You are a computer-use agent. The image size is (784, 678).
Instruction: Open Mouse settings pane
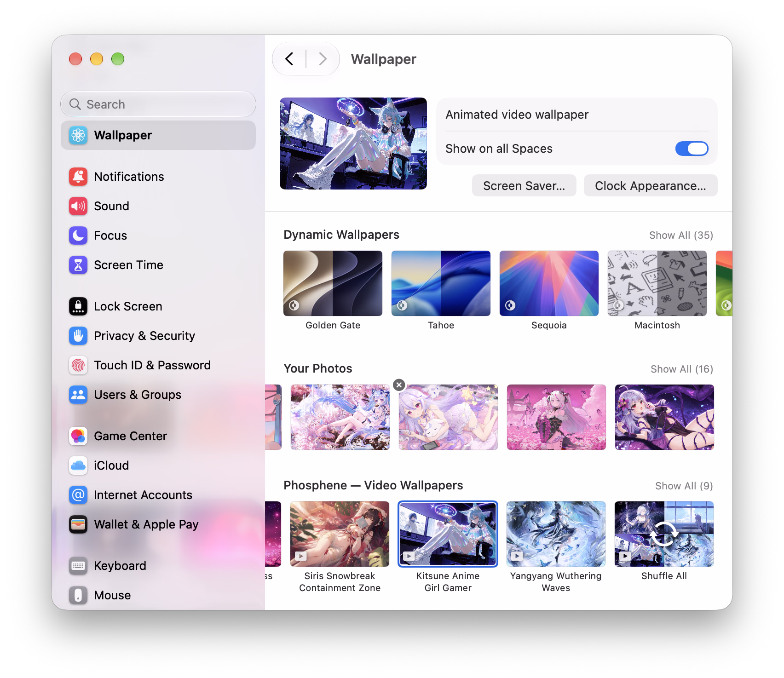tap(158, 595)
